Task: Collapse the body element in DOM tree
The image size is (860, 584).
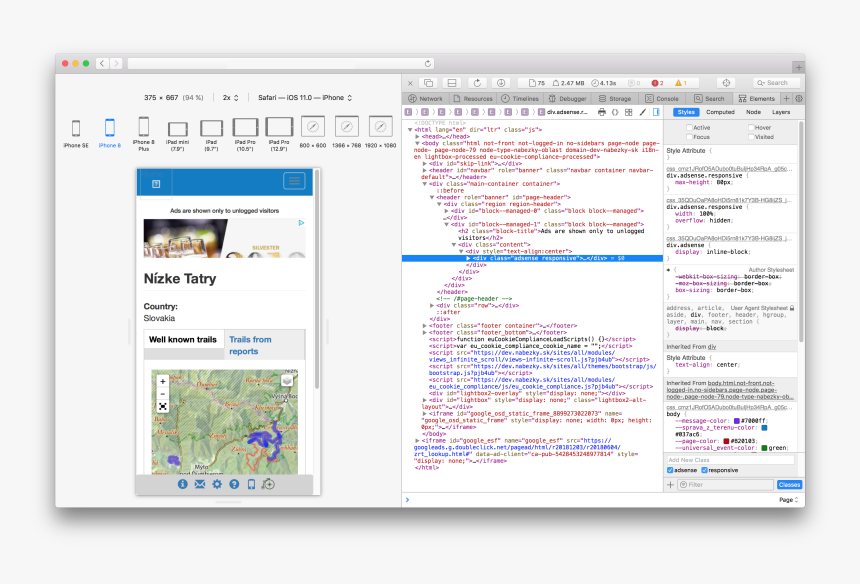Action: (x=417, y=143)
